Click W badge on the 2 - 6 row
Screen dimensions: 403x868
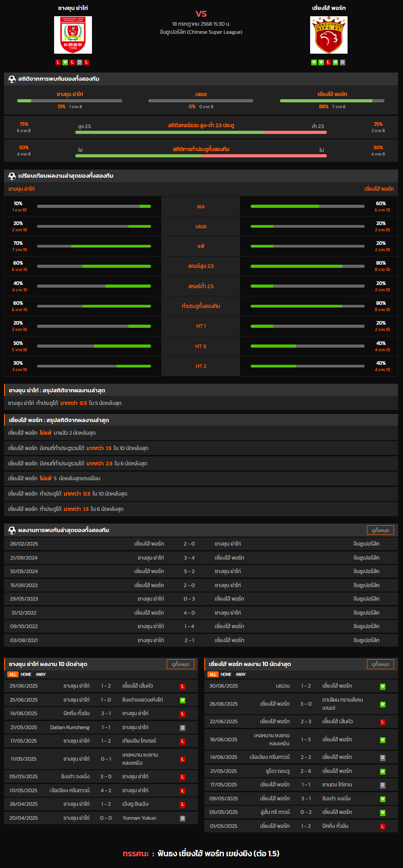point(383,772)
